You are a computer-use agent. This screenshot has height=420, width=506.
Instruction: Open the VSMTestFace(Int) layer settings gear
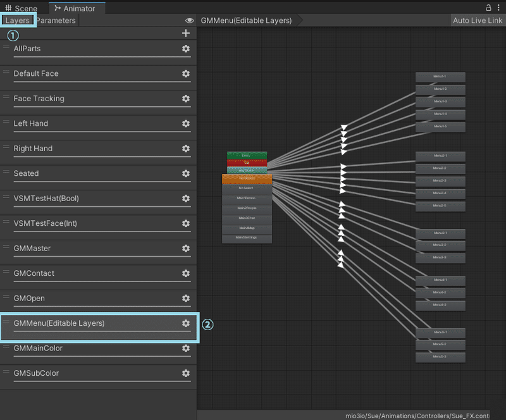point(185,223)
